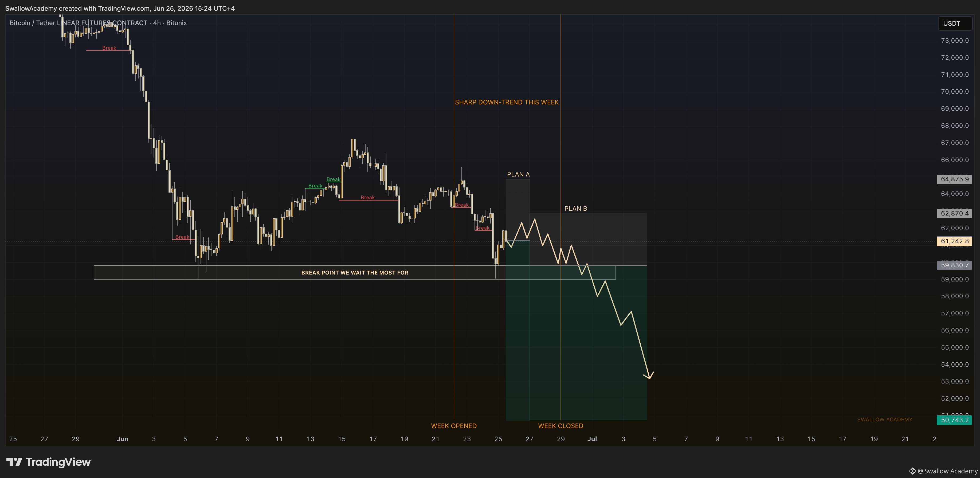Click the 70,000.0 price axis label
This screenshot has width=980, height=478.
click(955, 92)
